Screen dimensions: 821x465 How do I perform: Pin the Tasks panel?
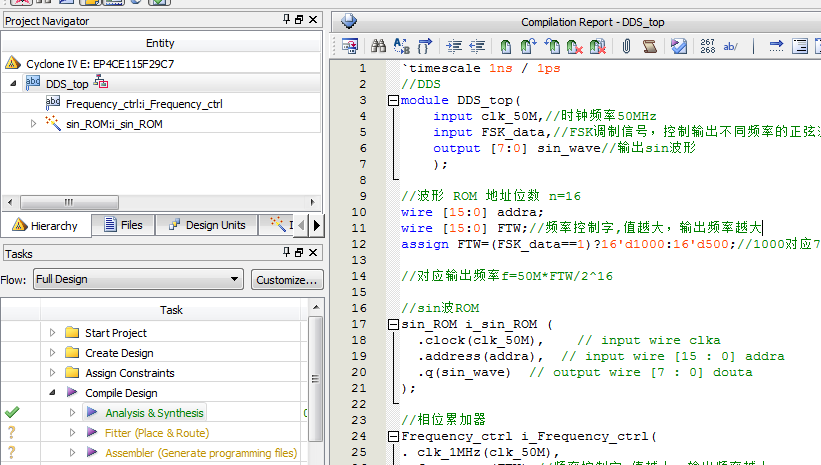(286, 252)
